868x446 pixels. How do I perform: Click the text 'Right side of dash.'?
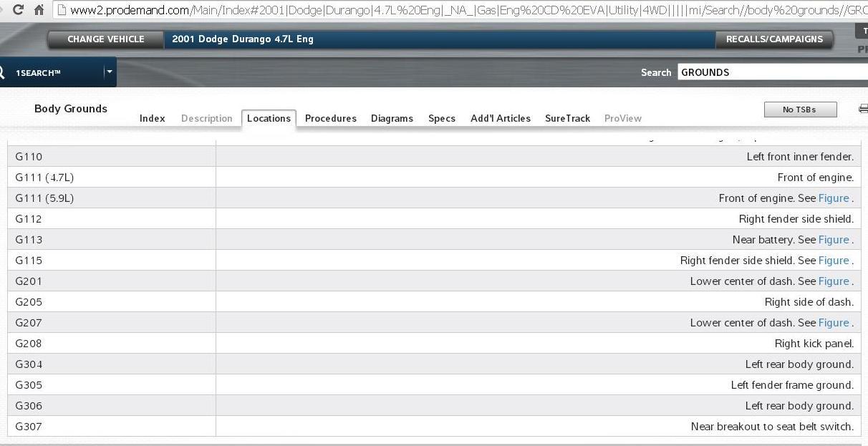(x=809, y=302)
